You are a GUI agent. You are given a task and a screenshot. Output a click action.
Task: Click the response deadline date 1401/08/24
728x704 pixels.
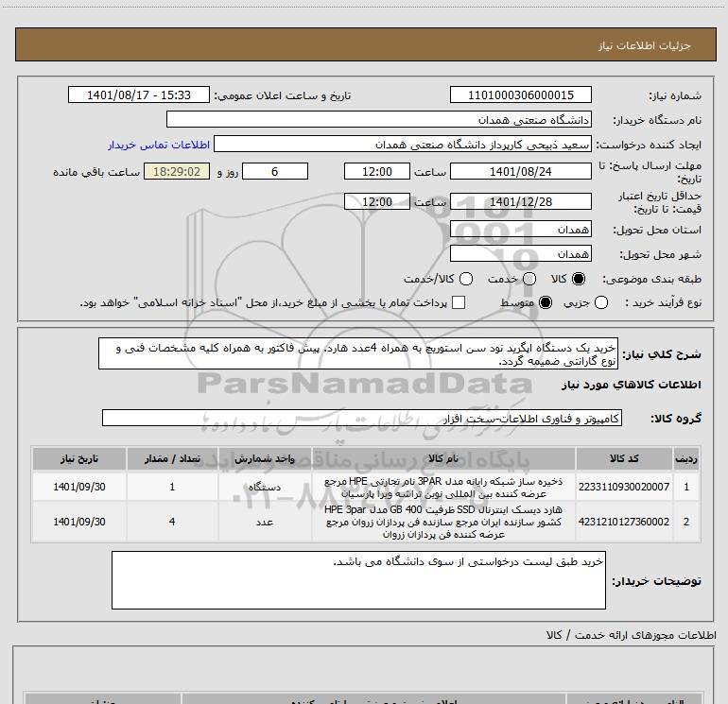coord(520,171)
